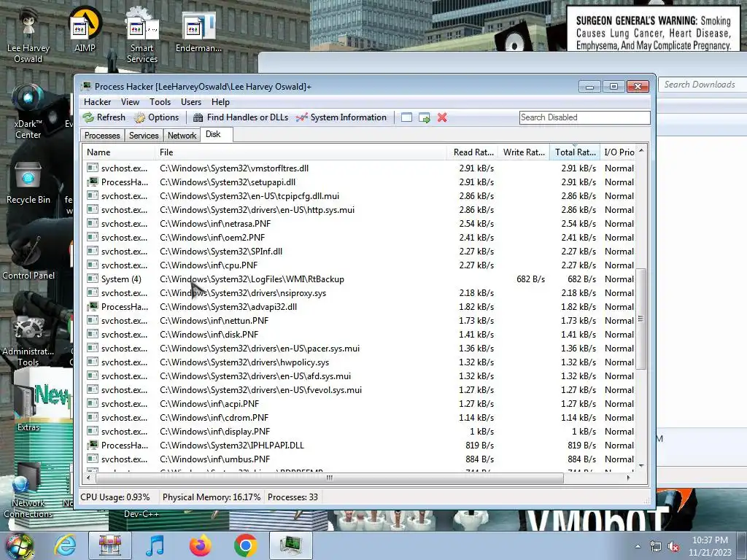Click the find window toolbar icon
This screenshot has height=560, width=747.
406,117
